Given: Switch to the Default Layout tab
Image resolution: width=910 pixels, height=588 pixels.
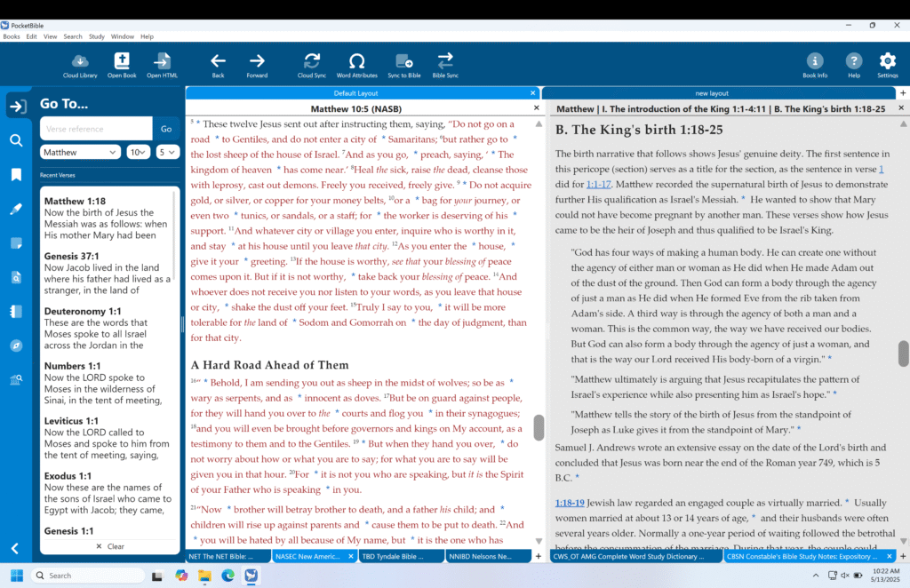Looking at the screenshot, I should pos(355,92).
